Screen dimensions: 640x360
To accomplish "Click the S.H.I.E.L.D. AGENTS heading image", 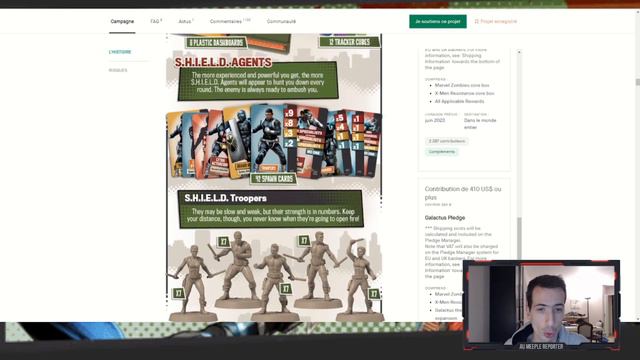I will pos(223,62).
